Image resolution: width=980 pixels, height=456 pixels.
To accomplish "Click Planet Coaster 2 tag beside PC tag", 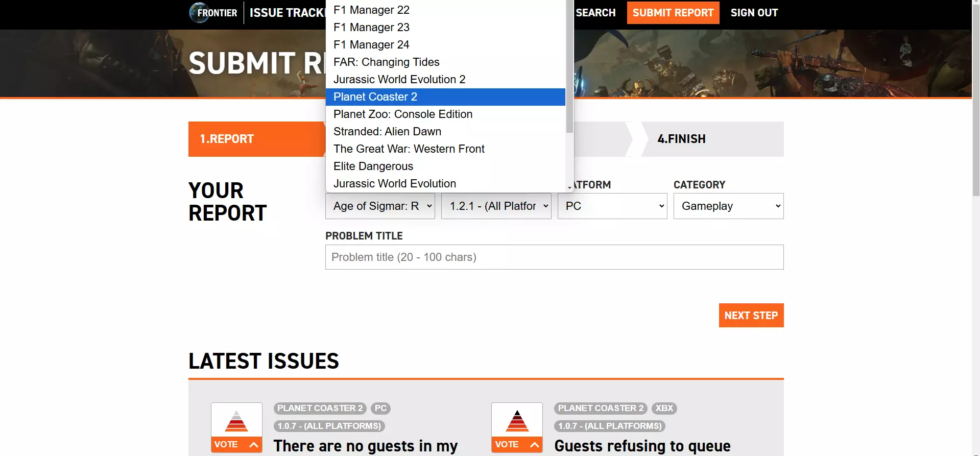I will [x=320, y=409].
